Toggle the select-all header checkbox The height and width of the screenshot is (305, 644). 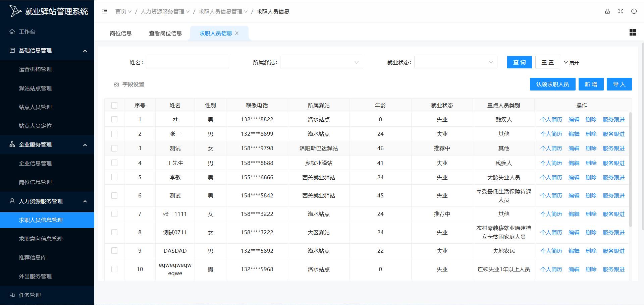coord(114,106)
